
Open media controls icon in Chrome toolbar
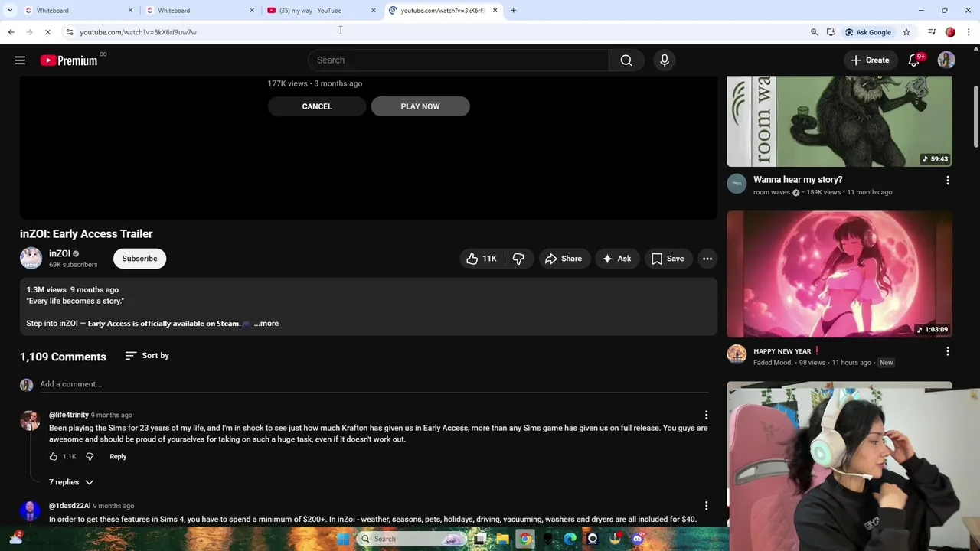click(932, 32)
